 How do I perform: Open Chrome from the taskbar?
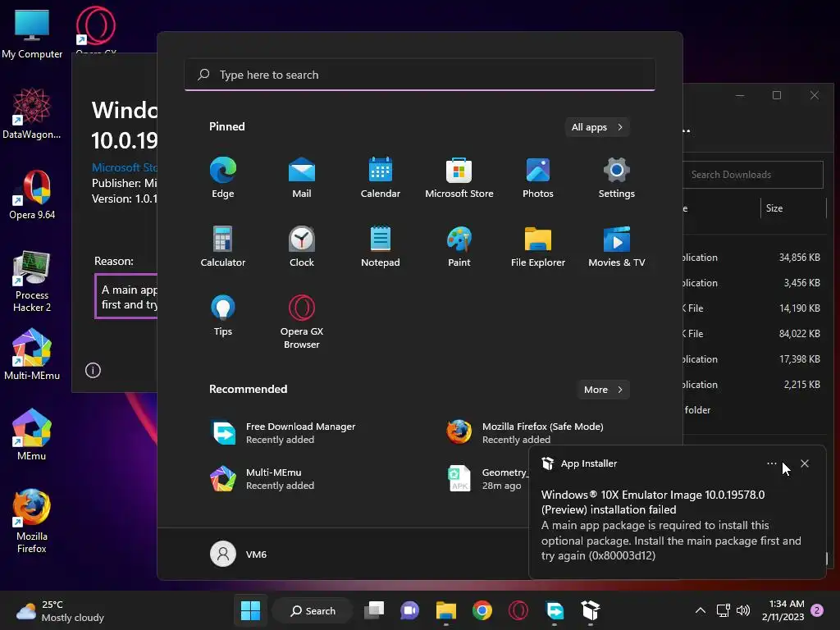pyautogui.click(x=482, y=610)
